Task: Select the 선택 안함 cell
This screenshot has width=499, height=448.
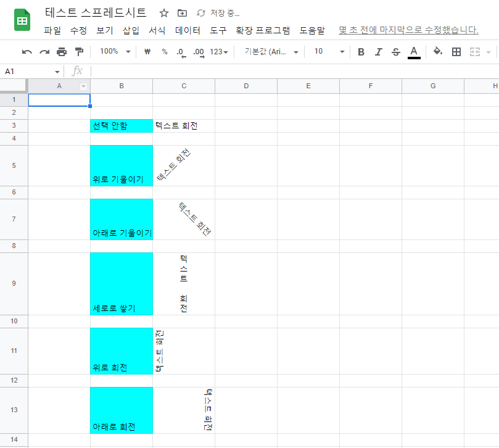Action: [x=122, y=126]
